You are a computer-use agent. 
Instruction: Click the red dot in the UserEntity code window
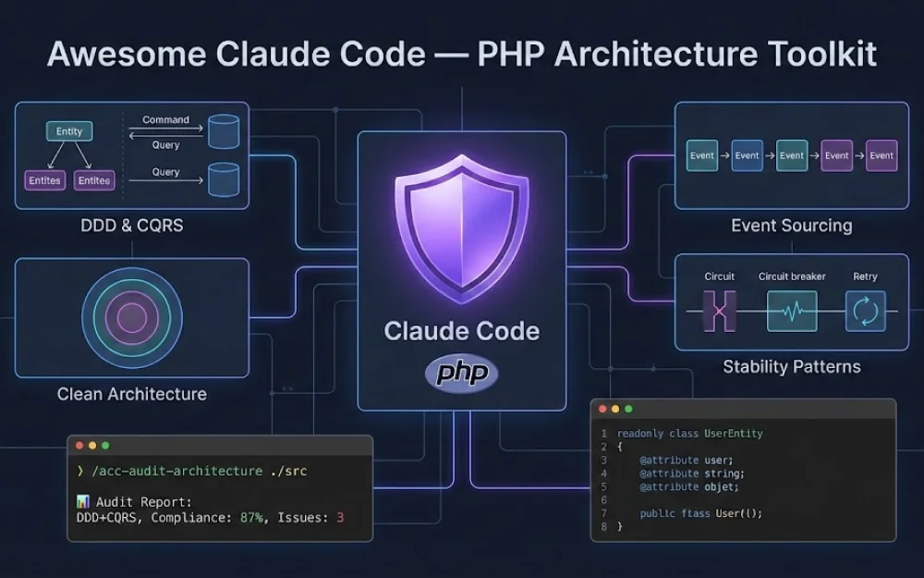602,409
